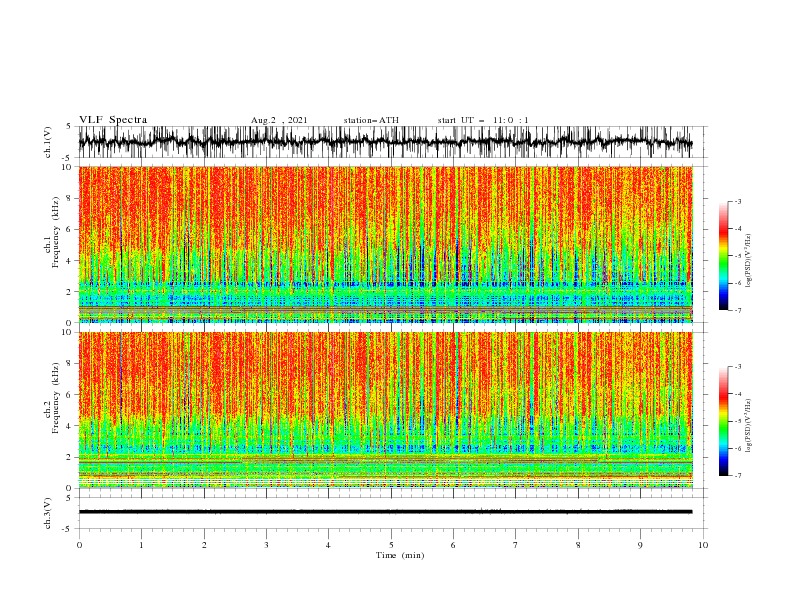Image resolution: width=792 pixels, height=612 pixels.
Task: Select the "start UT = 11:0 :1" text
Action: (483, 120)
